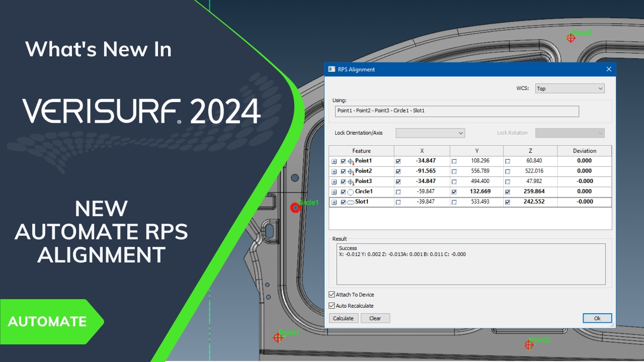The height and width of the screenshot is (362, 644).
Task: Enable the X constraint checkbox for Slot1
Action: coord(398,202)
